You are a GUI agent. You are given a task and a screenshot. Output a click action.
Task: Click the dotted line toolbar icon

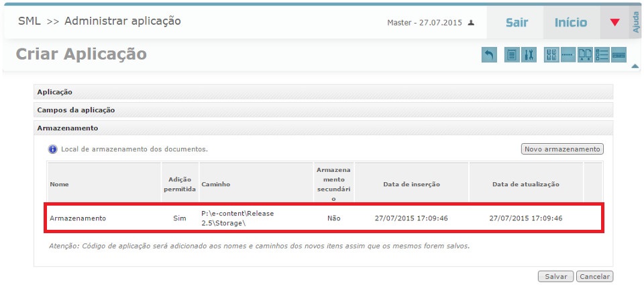(x=568, y=54)
